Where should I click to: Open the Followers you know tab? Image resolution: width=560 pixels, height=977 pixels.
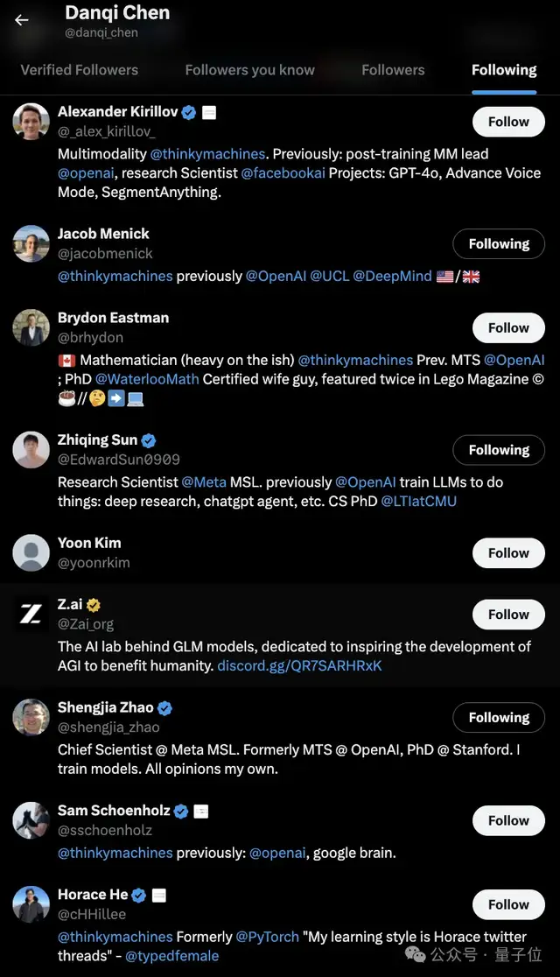[249, 70]
